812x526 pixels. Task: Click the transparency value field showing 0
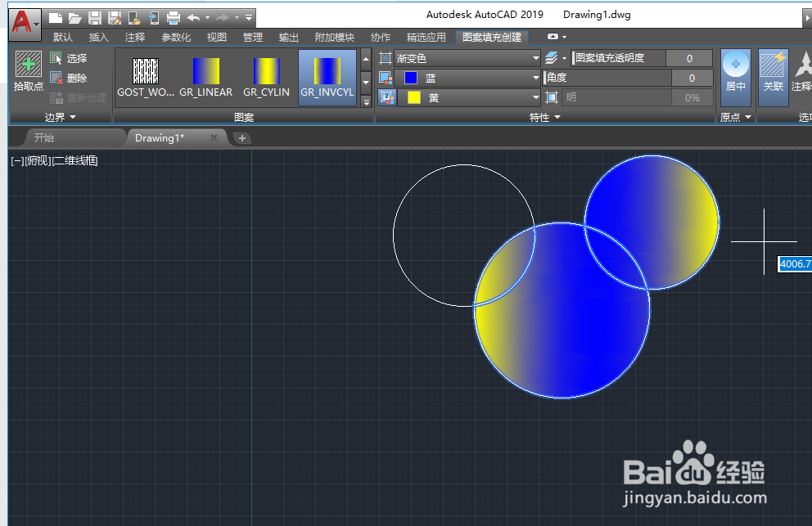(689, 59)
